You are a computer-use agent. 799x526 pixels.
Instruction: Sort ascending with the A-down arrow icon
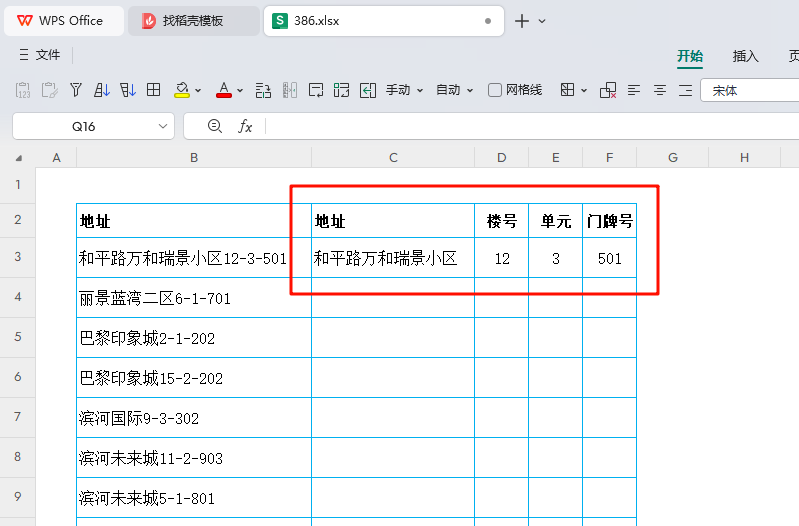[101, 90]
